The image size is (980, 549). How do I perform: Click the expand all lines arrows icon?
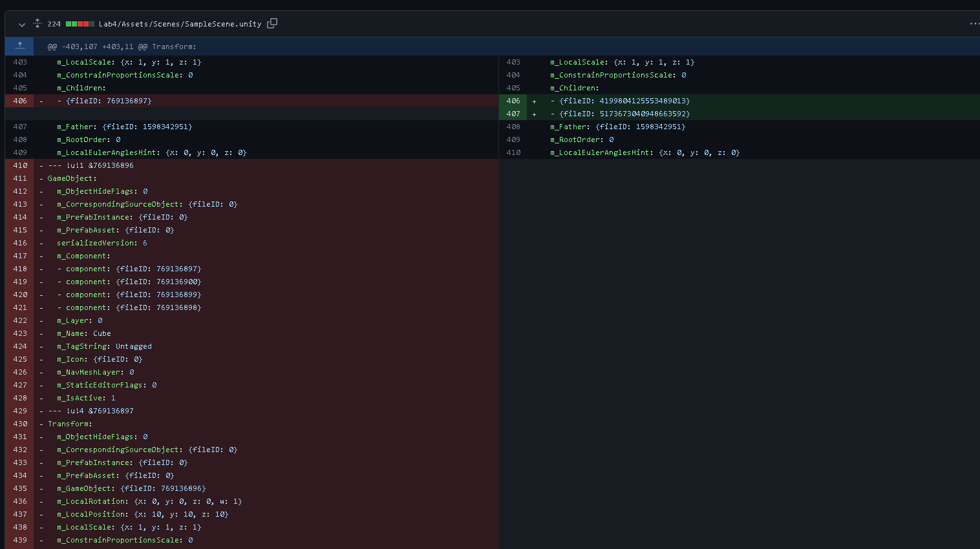pos(37,24)
